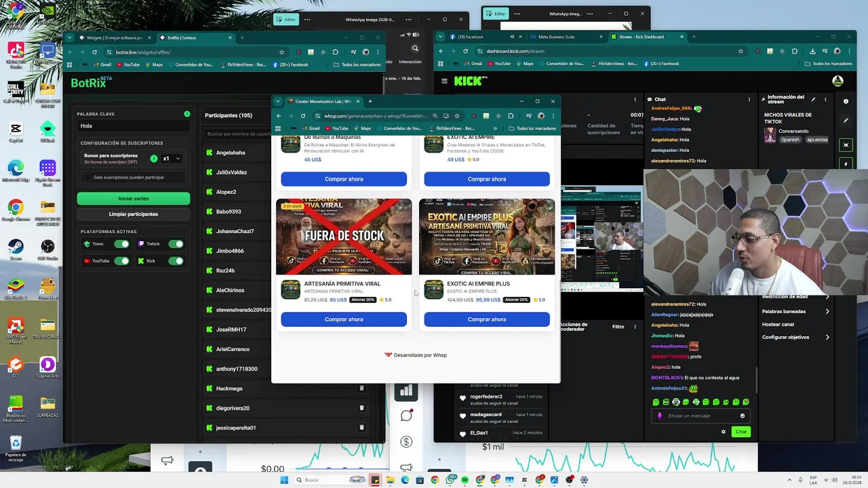
Task: Click the lightning bolt icon in Kick sidebar
Action: coord(846,164)
